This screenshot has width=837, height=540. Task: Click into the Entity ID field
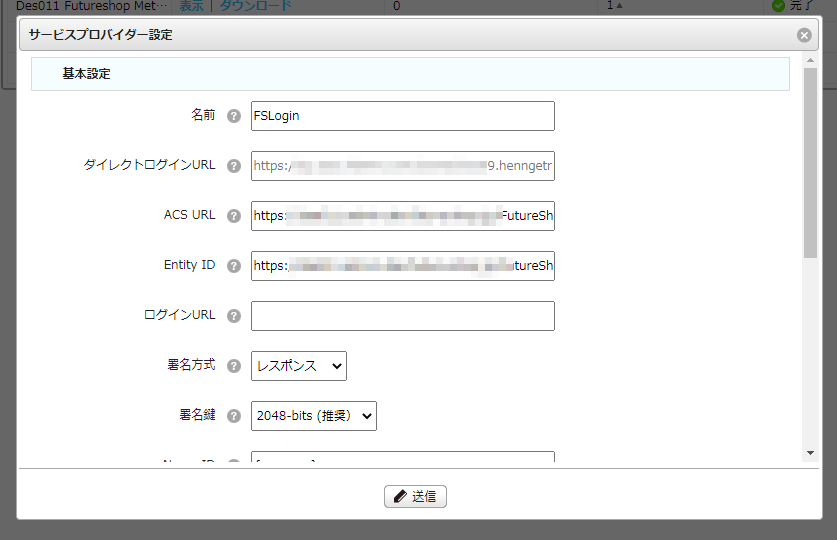pos(403,266)
